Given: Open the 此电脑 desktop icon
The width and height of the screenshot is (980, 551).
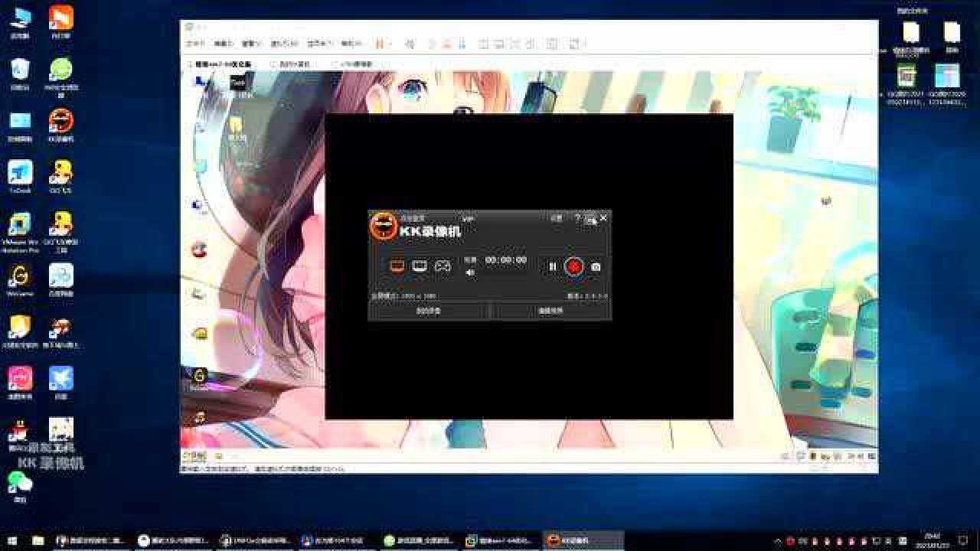Looking at the screenshot, I should pos(20,22).
